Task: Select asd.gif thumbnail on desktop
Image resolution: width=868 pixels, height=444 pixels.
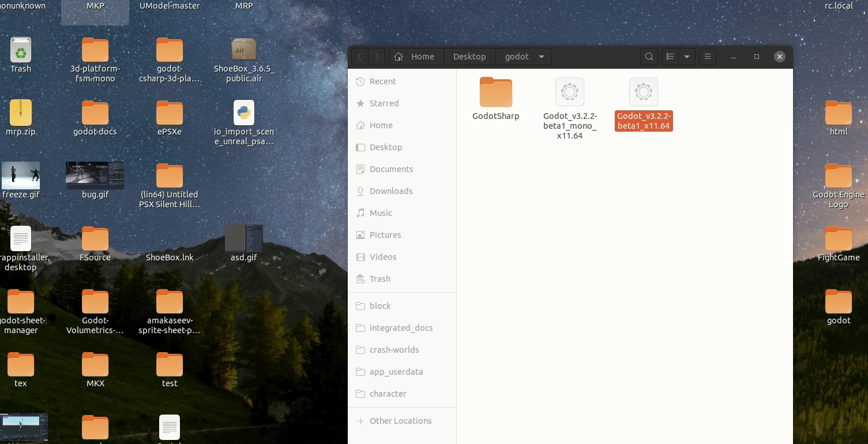Action: click(x=244, y=238)
